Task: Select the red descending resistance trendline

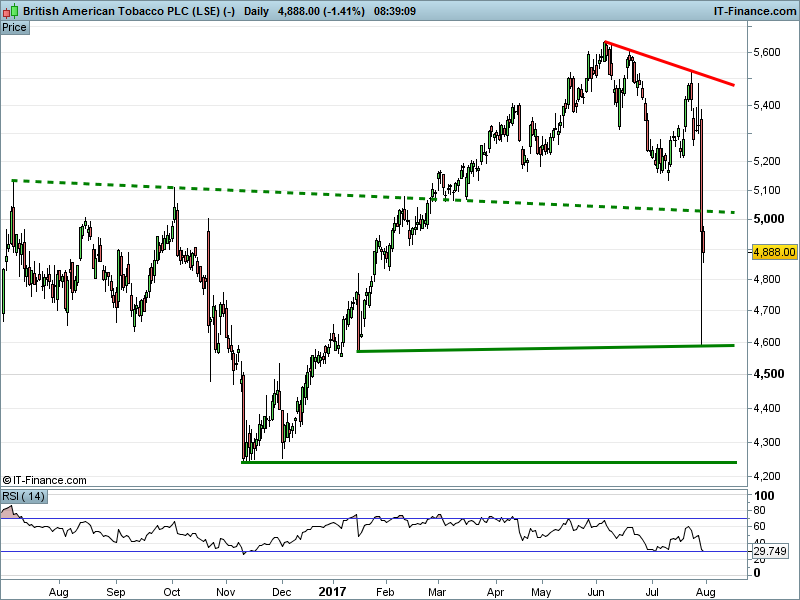Action: click(x=669, y=63)
